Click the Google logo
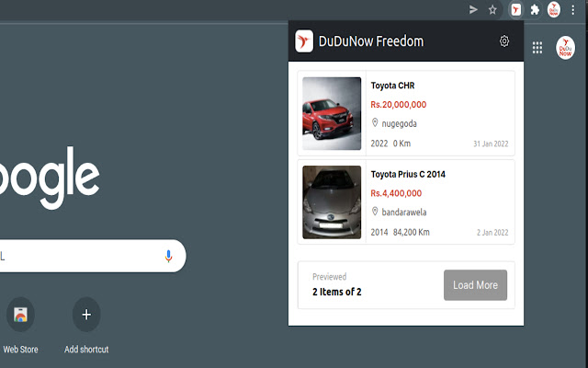Viewport: 588px width, 368px height. click(x=49, y=178)
